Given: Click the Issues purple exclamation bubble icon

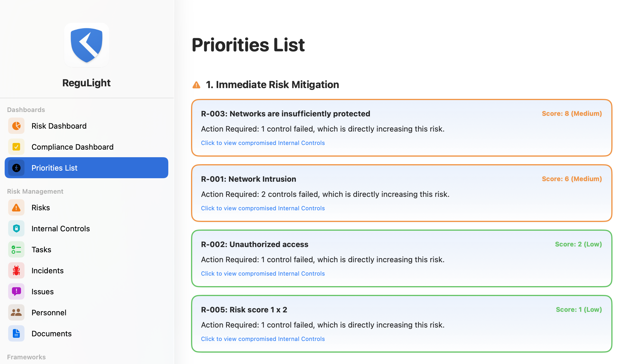Looking at the screenshot, I should (x=16, y=292).
